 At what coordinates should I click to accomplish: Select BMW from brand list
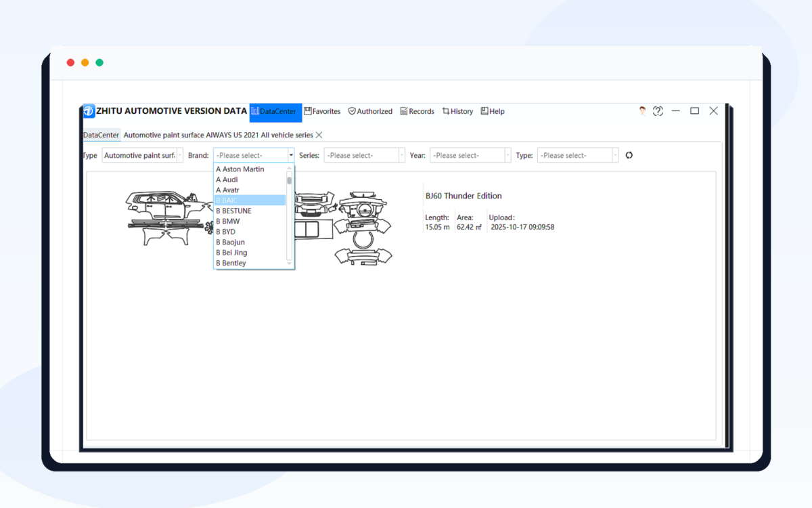tap(250, 221)
